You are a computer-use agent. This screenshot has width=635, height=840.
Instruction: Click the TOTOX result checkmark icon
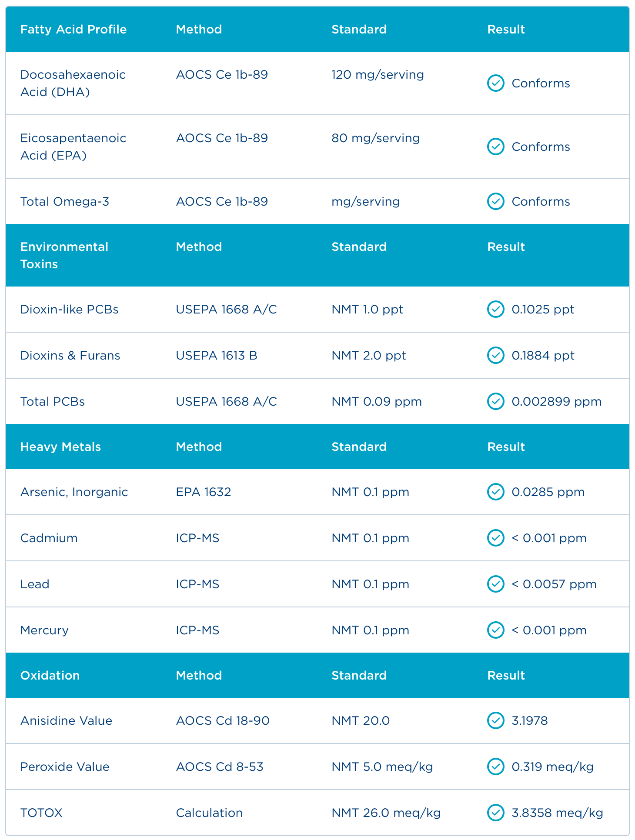pyautogui.click(x=495, y=813)
